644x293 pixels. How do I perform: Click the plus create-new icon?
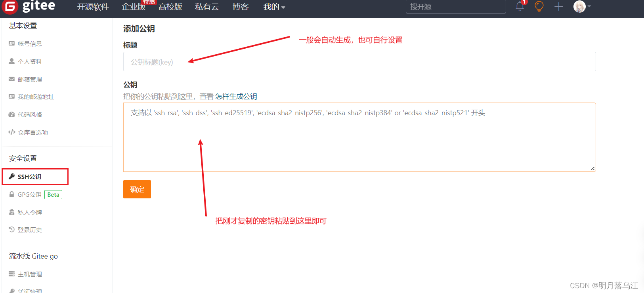tap(559, 6)
